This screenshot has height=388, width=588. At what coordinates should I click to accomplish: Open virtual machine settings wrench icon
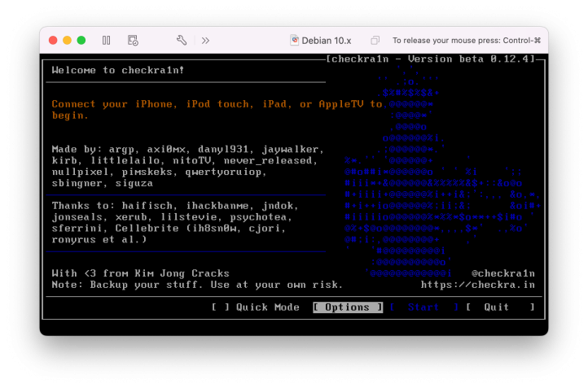point(182,41)
